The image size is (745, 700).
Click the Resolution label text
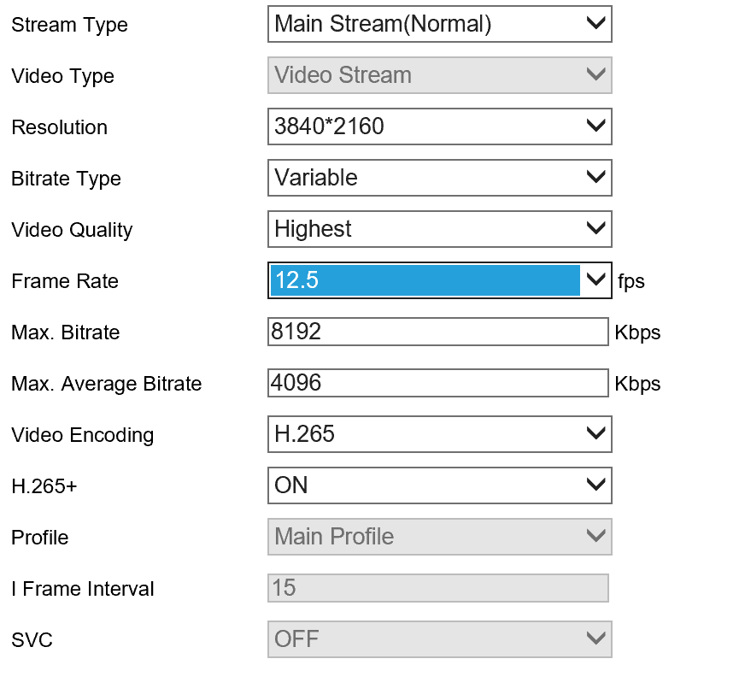59,127
